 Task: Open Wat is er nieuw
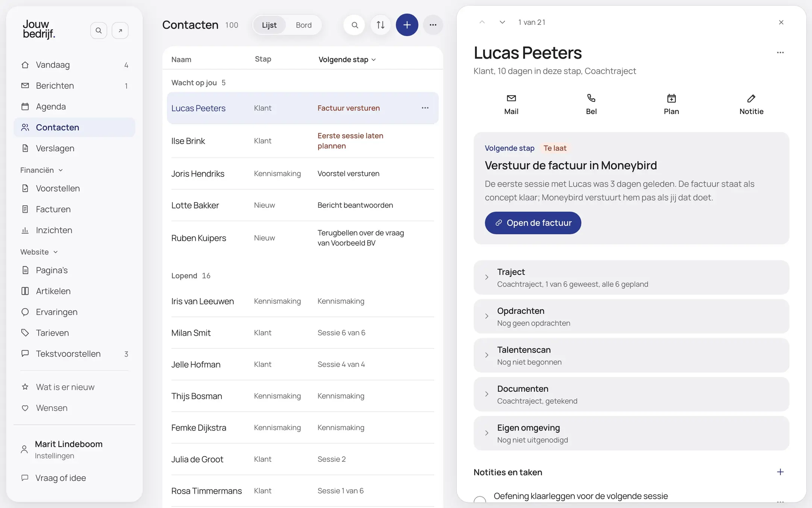point(74,387)
